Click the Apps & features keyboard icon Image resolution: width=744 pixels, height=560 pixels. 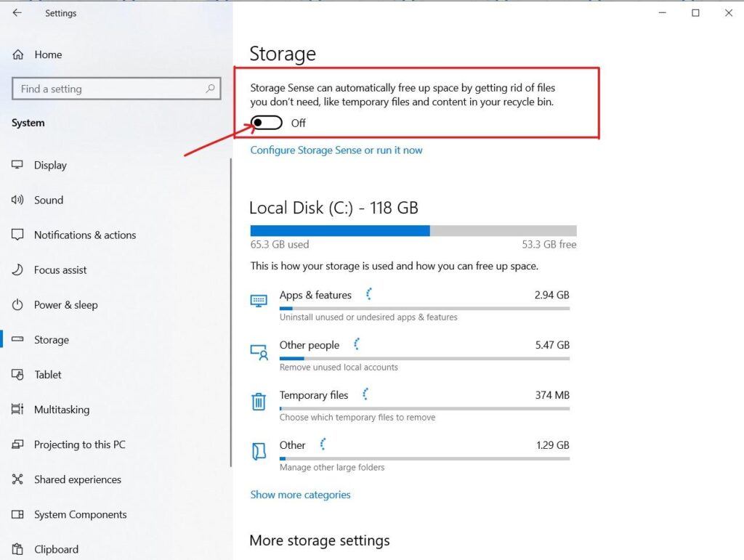click(x=259, y=301)
